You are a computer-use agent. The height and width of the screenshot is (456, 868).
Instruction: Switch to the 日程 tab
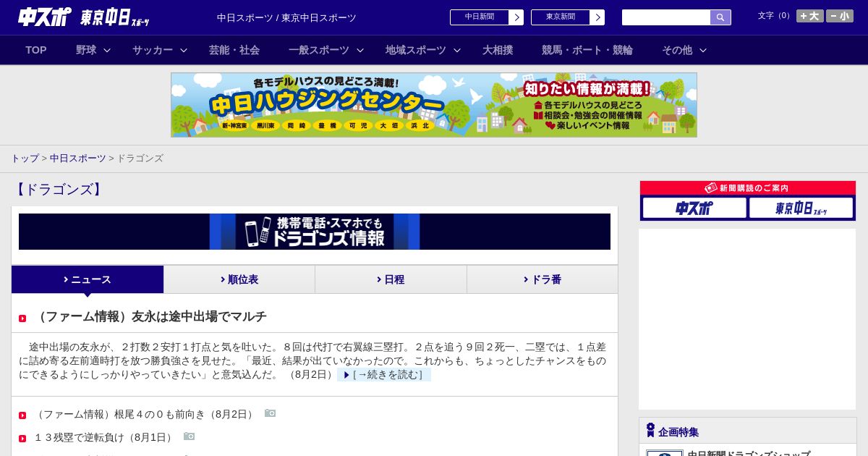(x=391, y=279)
